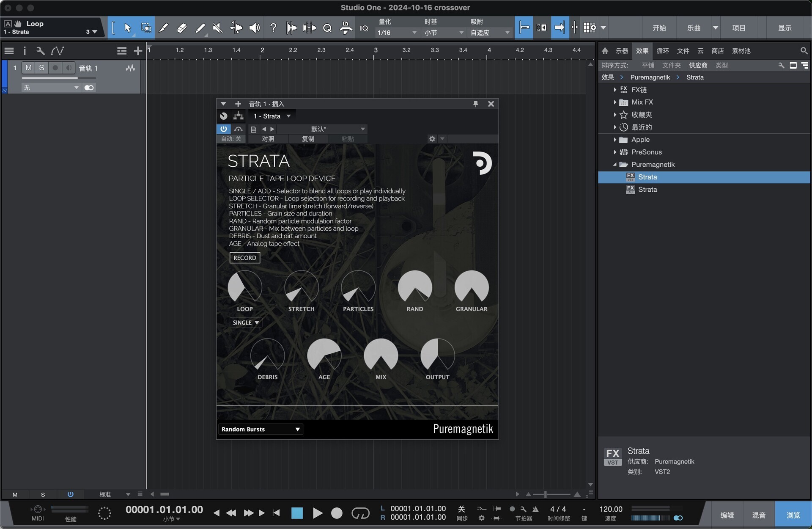Sort browser by 类型
Viewport: 812px width, 529px height.
pyautogui.click(x=721, y=65)
